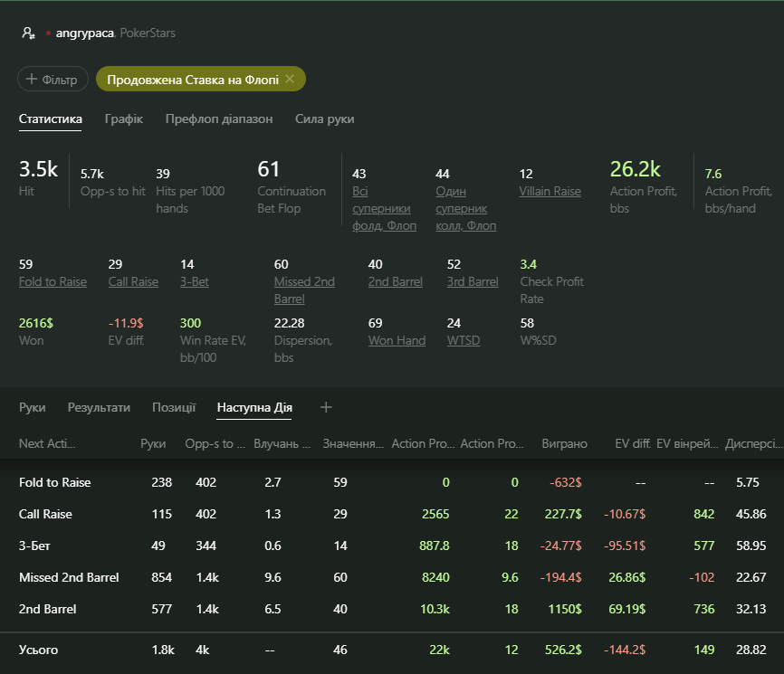The width and height of the screenshot is (784, 674).
Task: Sort by the Виграно column header
Action: 565,443
